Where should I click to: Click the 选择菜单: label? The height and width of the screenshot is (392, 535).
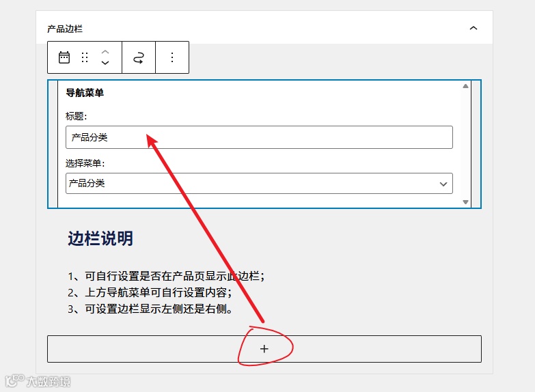[85, 163]
